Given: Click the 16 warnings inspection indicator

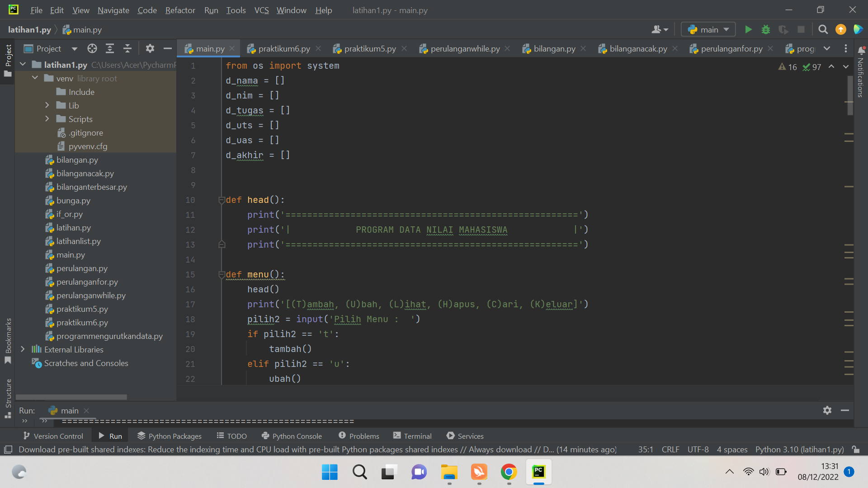Looking at the screenshot, I should coord(788,66).
